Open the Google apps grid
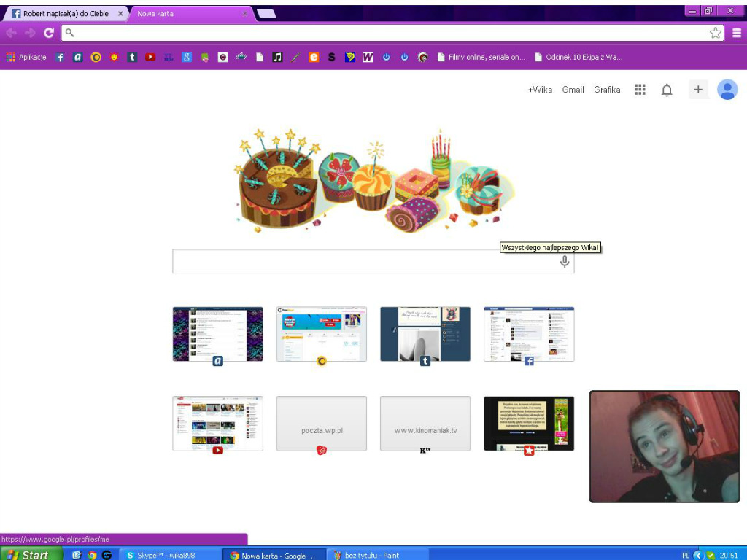Viewport: 747px width, 560px height. (x=640, y=90)
